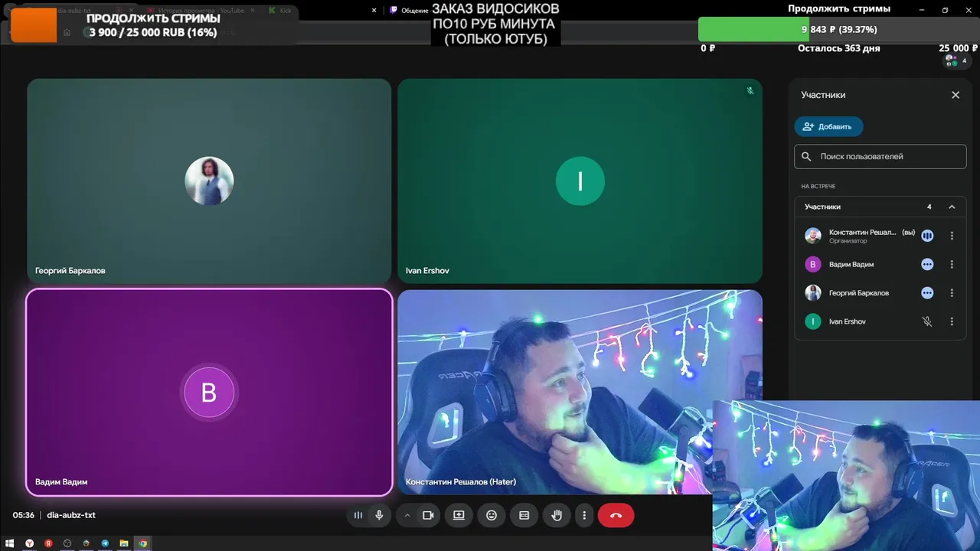
Task: Click Константин Решалов avatar in the participants list
Action: tap(813, 236)
